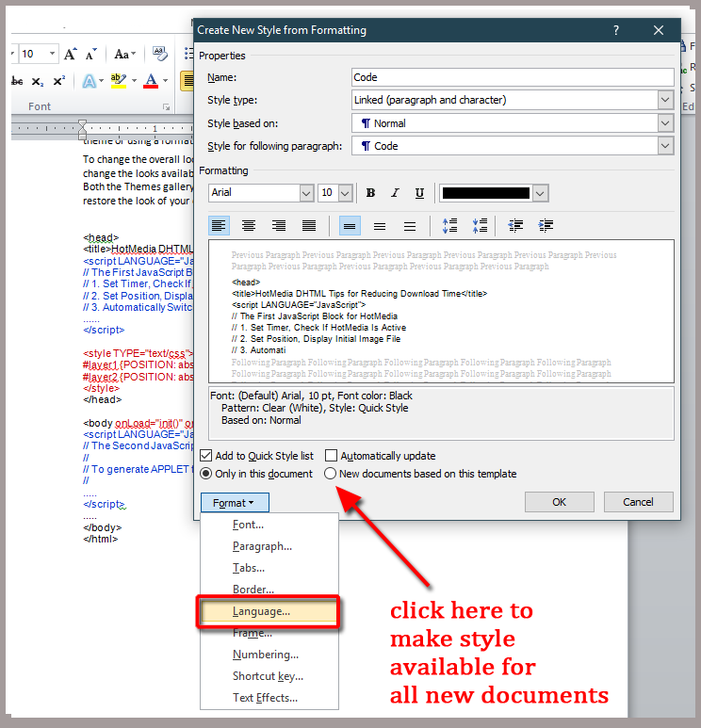Open Text Effects in ribbon

[90, 81]
